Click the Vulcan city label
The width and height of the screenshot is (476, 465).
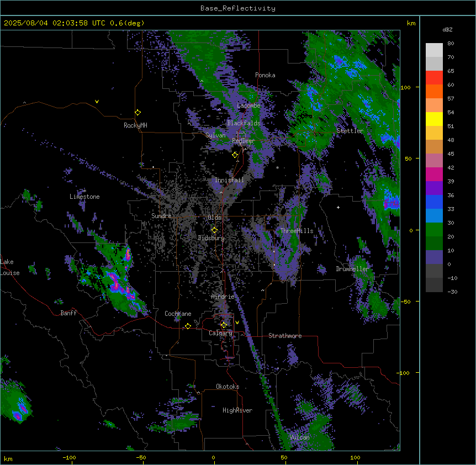tap(300, 437)
